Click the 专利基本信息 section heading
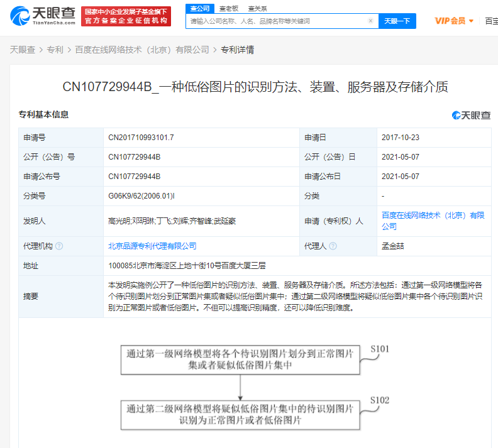Image resolution: width=498 pixels, height=448 pixels. [43, 114]
